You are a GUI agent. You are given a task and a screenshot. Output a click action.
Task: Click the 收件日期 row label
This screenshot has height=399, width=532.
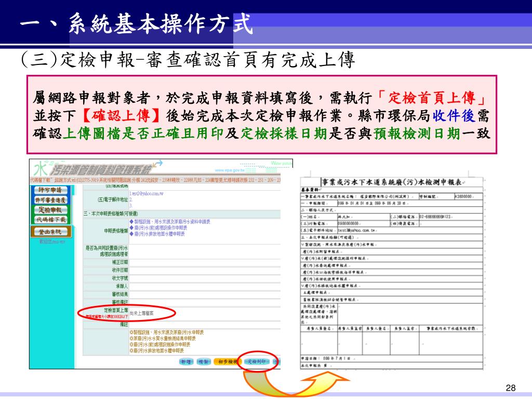120,270
